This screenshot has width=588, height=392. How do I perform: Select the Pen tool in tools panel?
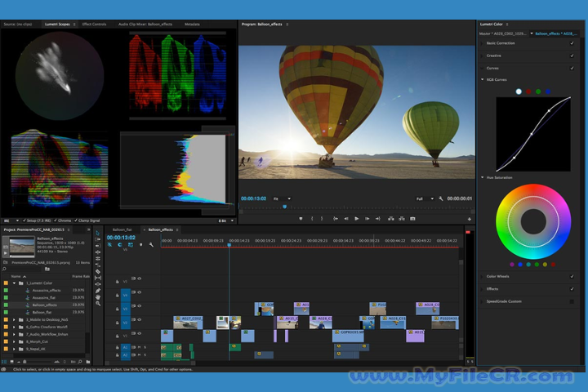click(x=98, y=291)
